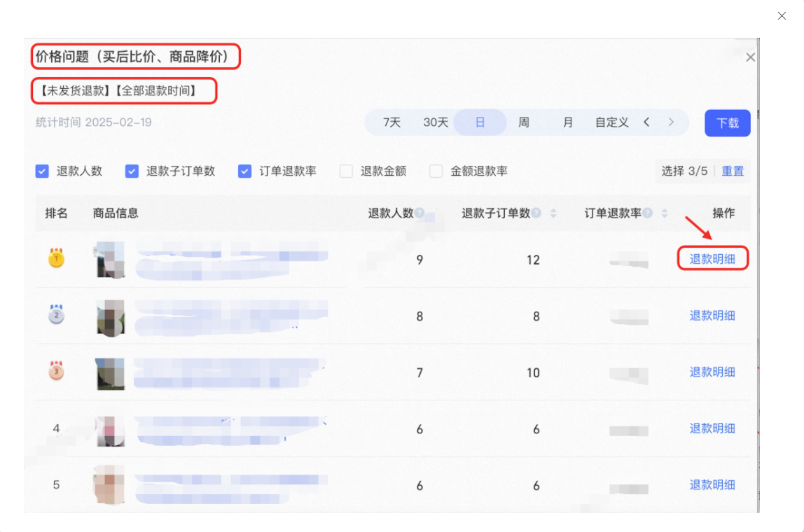
Task: Open 退款明细 for the rank 4 product
Action: 712,428
